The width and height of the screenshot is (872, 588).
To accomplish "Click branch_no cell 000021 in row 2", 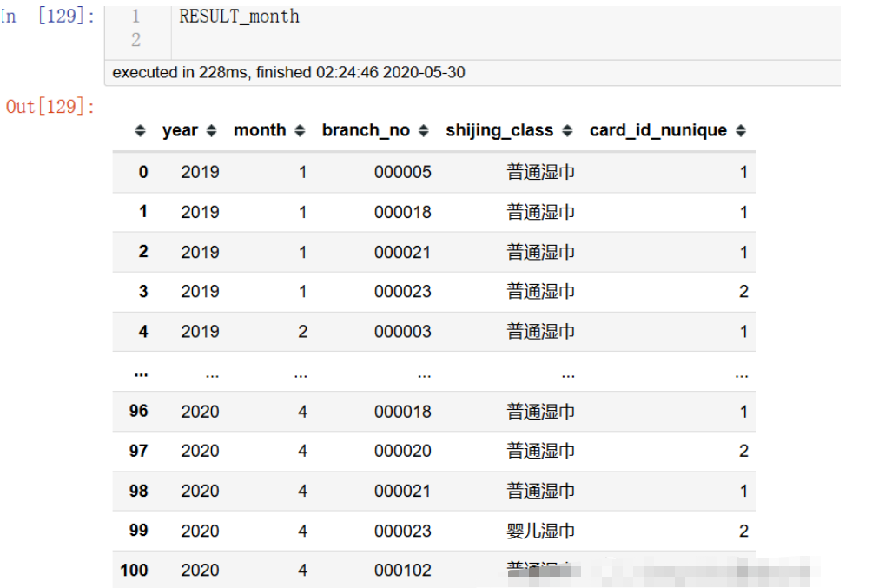I will pyautogui.click(x=403, y=252).
